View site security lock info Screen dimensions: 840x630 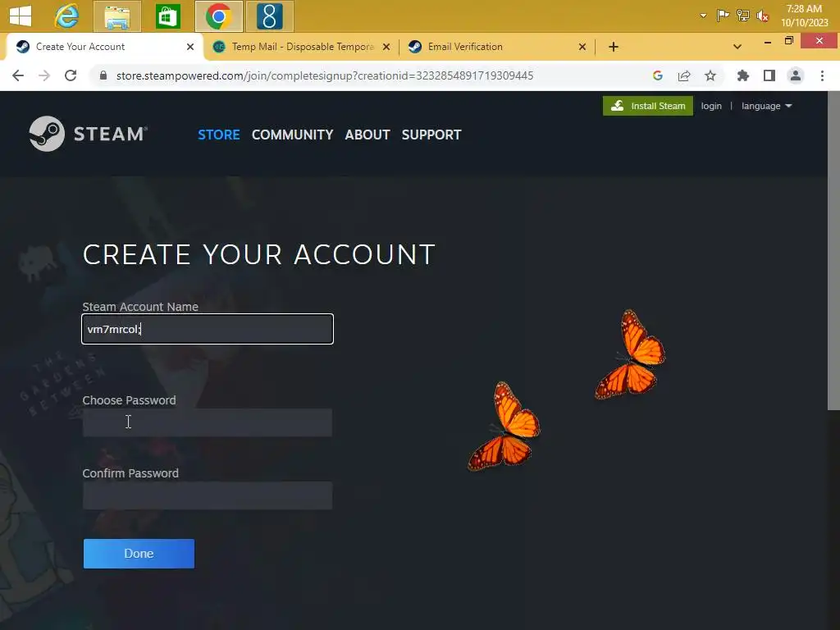(103, 75)
